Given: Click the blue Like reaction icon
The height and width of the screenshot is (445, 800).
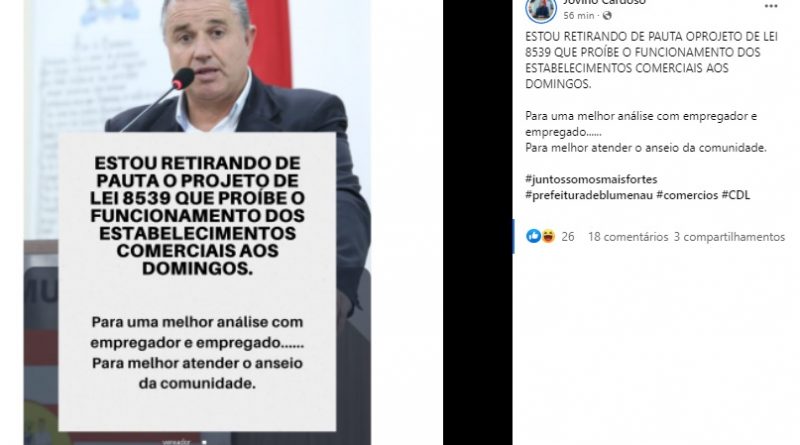Looking at the screenshot, I should pos(533,236).
